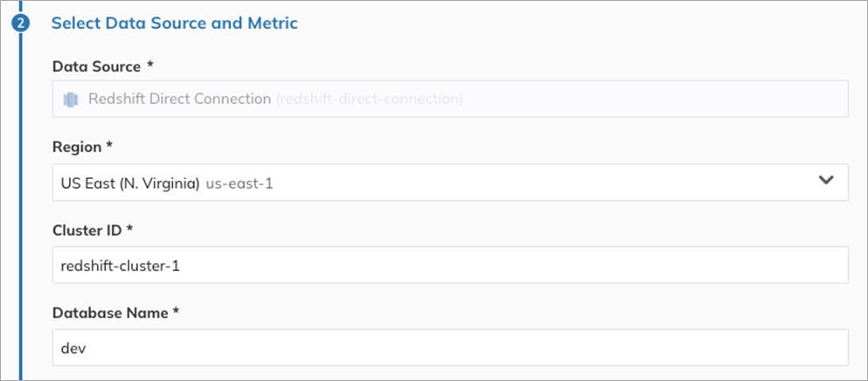Click the Data Source field label
The image size is (868, 381).
click(x=96, y=66)
